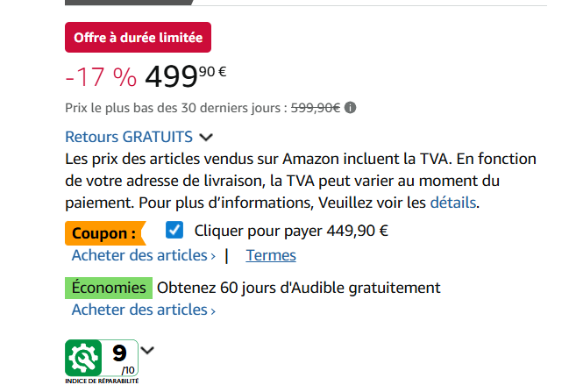Click 'Obtenez 60 jours d'Audible gratuitement' text
Screen dimensions: 569x392
click(x=299, y=288)
